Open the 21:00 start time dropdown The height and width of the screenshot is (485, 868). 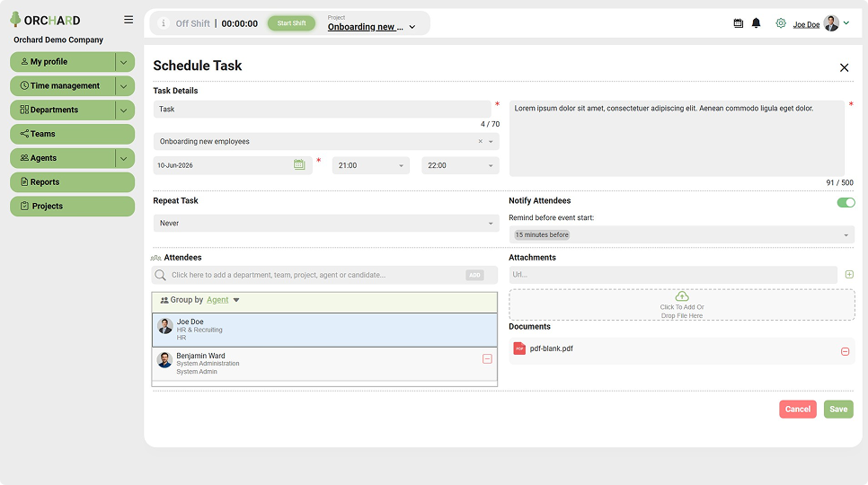pos(371,165)
